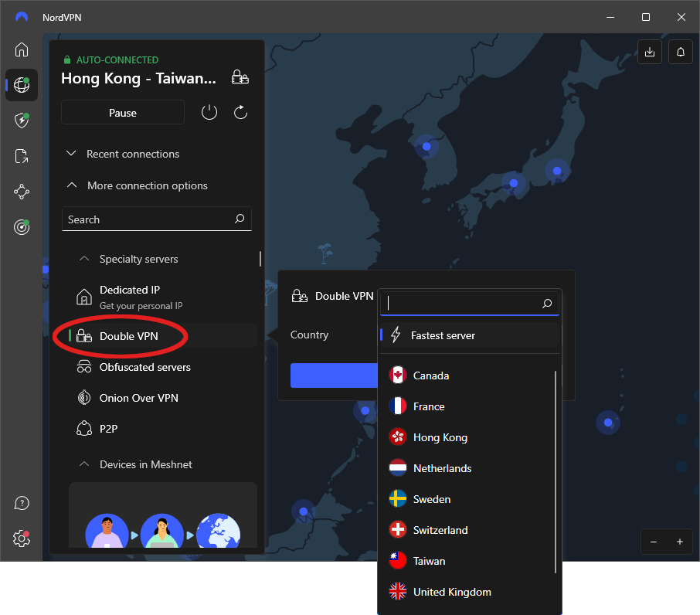This screenshot has width=700, height=615.
Task: Zoom in the map with plus
Action: pyautogui.click(x=680, y=542)
